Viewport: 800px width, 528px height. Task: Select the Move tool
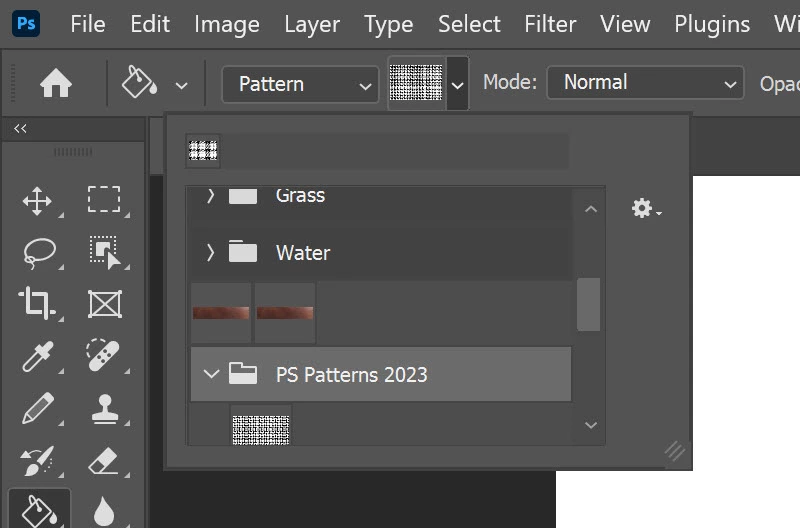click(37, 200)
